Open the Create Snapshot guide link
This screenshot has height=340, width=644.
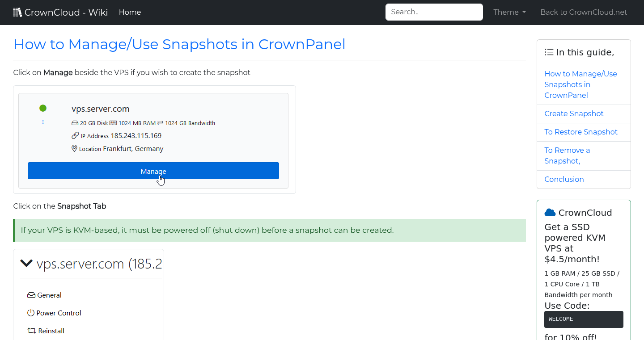[574, 113]
